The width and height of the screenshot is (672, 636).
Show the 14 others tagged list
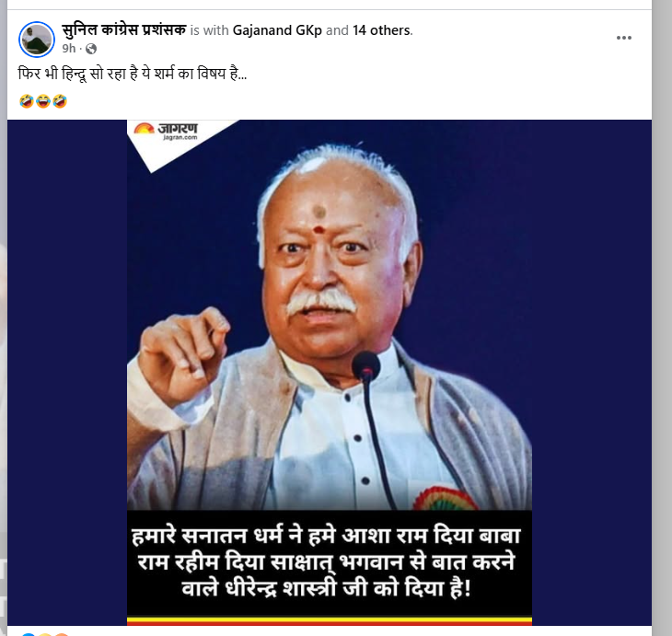pyautogui.click(x=381, y=30)
